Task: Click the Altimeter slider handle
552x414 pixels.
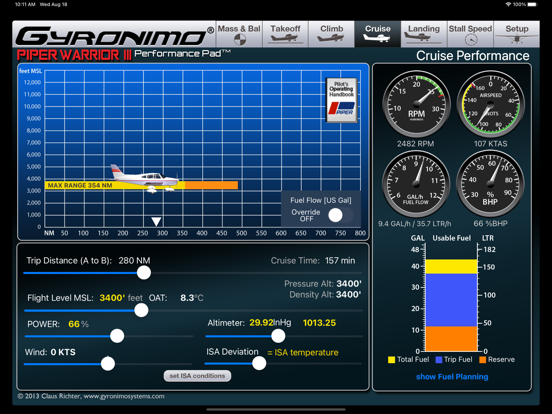Action: click(278, 336)
